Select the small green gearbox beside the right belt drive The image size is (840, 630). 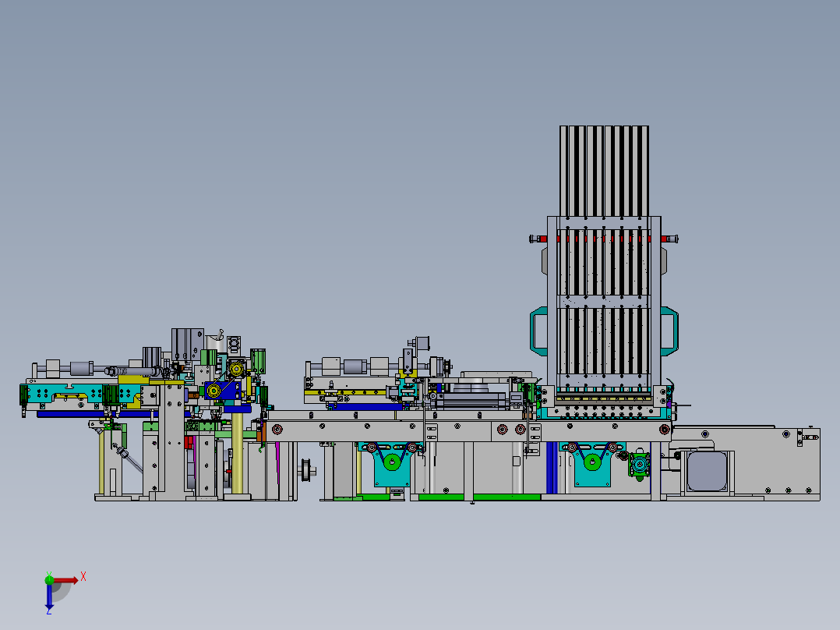point(639,465)
